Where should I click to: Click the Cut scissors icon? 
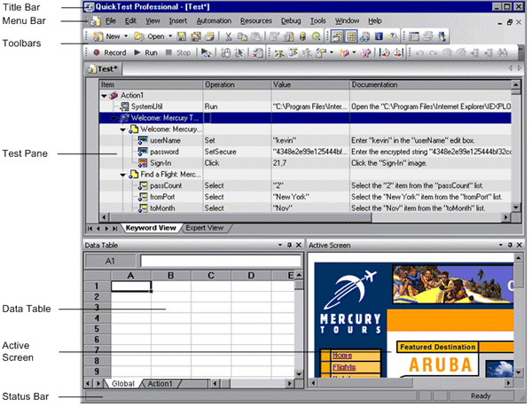point(229,36)
